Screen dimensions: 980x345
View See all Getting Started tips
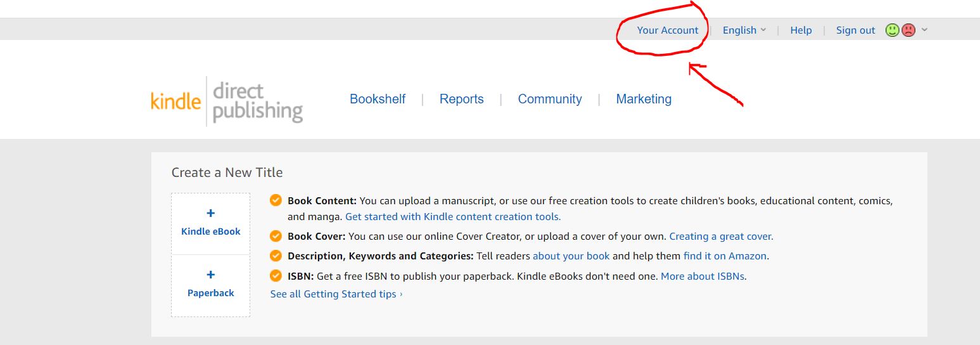coord(336,294)
